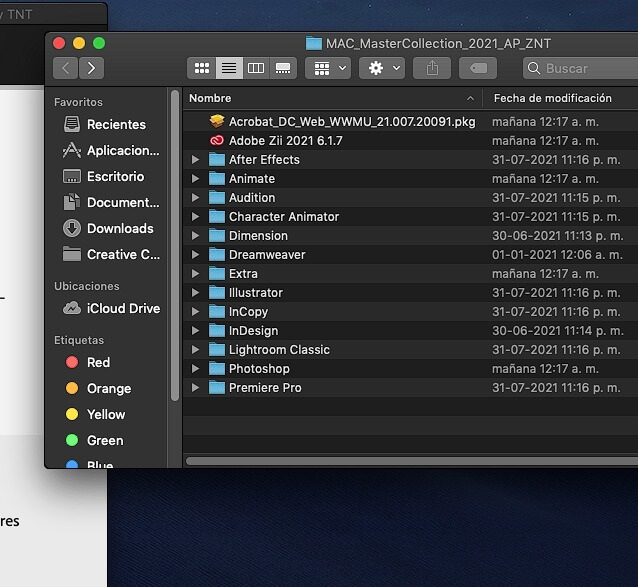
Task: Select the InDesign folder icon
Action: (217, 331)
